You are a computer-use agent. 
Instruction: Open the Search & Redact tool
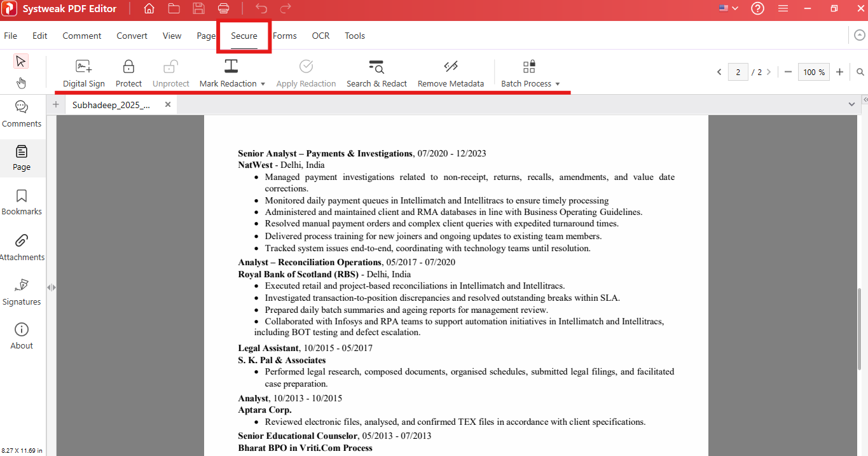(376, 67)
